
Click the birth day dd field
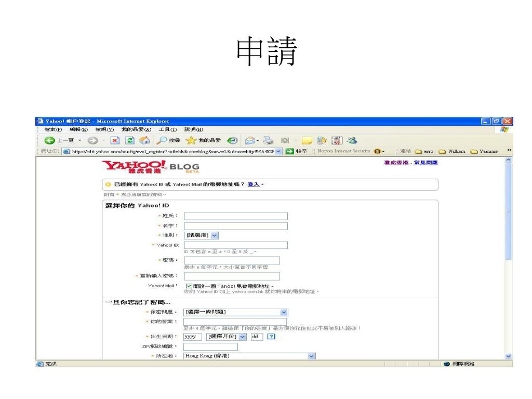(257, 337)
